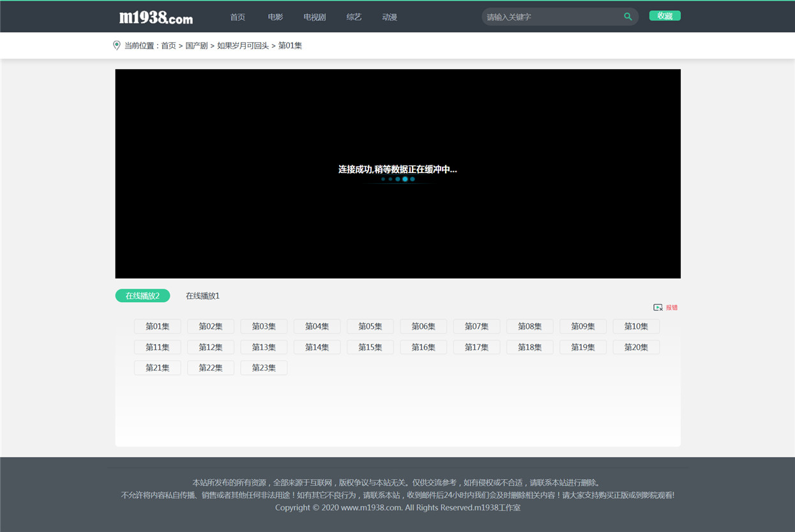
Task: Click the black video player area
Action: (x=398, y=174)
